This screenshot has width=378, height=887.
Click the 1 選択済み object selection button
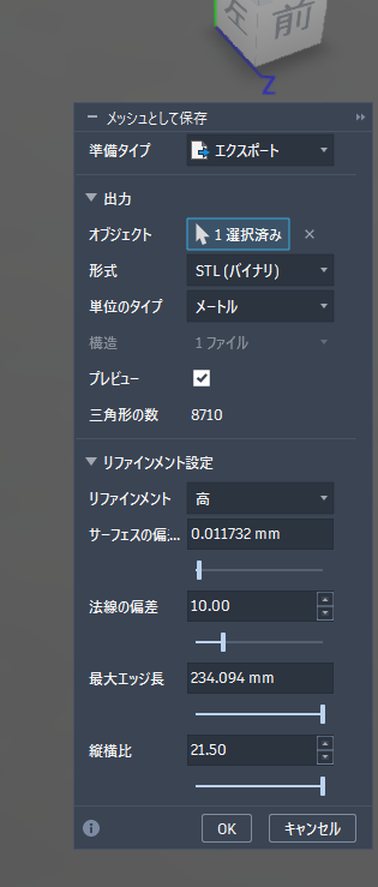238,234
